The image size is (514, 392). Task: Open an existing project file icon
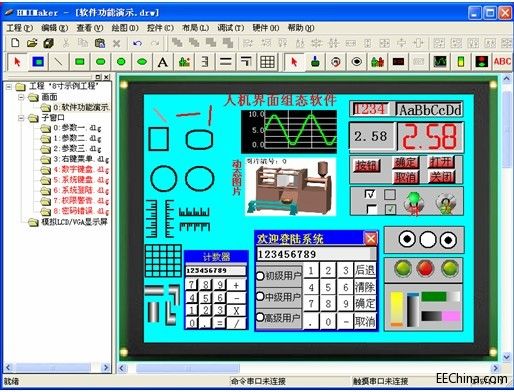[x=32, y=43]
